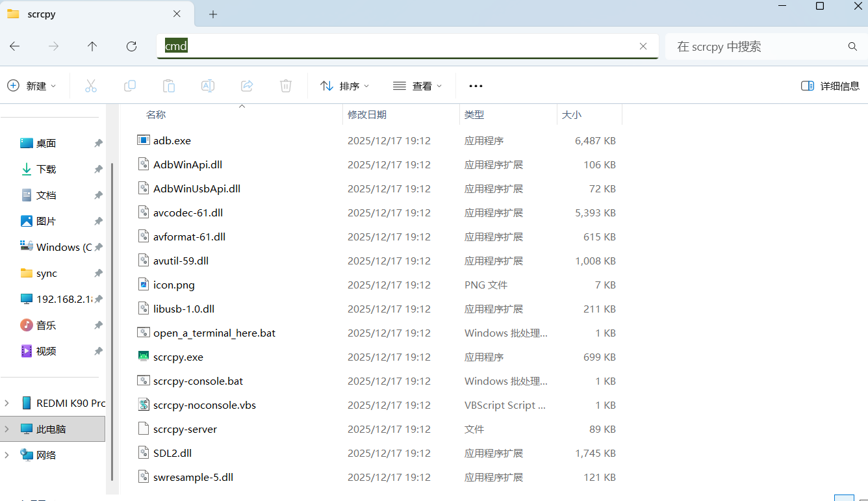Select the scrcpy tab
Viewport: 868px width, 501px height.
click(x=96, y=14)
